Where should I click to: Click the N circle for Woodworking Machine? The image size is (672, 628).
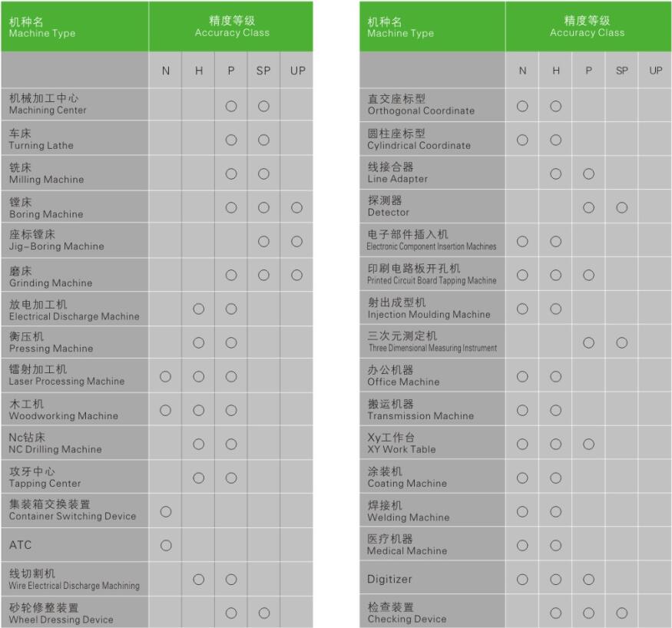(x=165, y=411)
